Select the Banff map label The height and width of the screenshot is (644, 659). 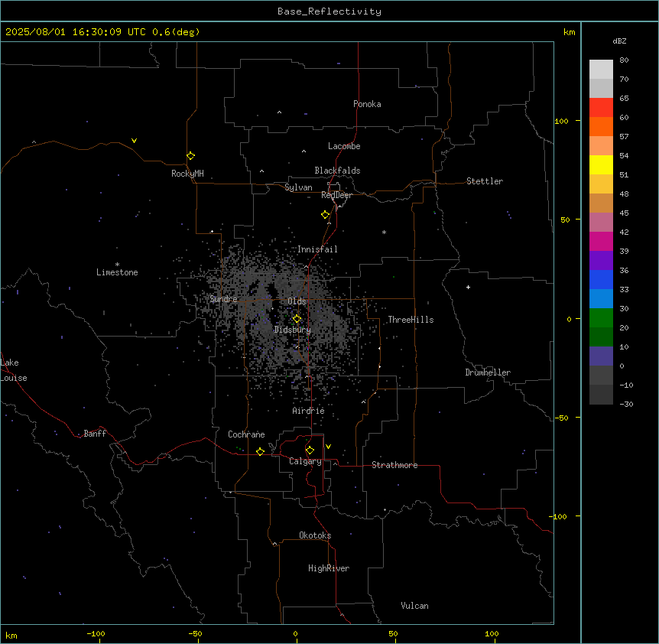pyautogui.click(x=95, y=434)
